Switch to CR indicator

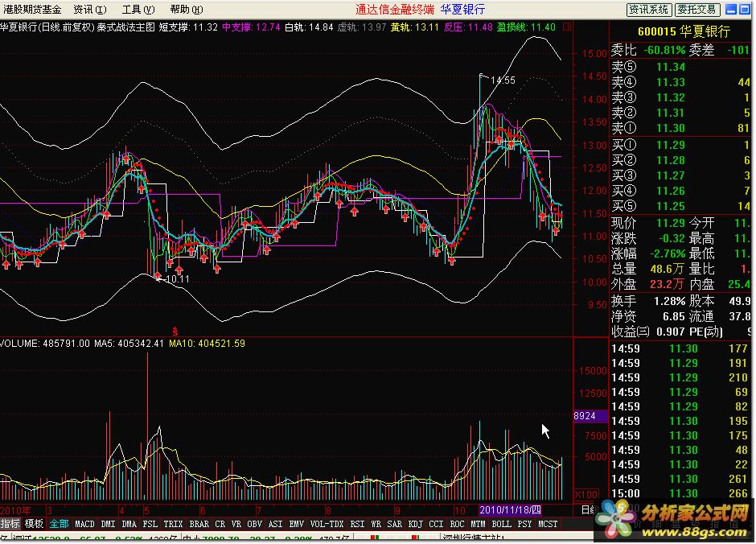pos(220,524)
